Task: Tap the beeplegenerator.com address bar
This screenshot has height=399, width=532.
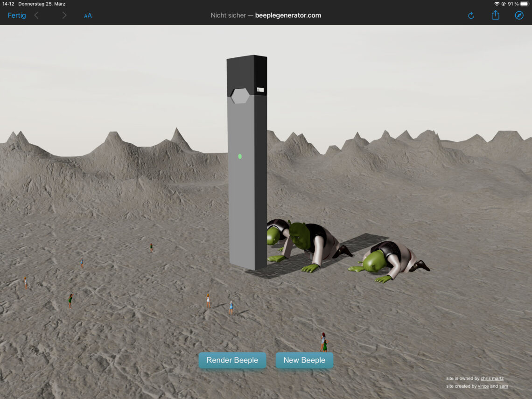Action: [266, 15]
